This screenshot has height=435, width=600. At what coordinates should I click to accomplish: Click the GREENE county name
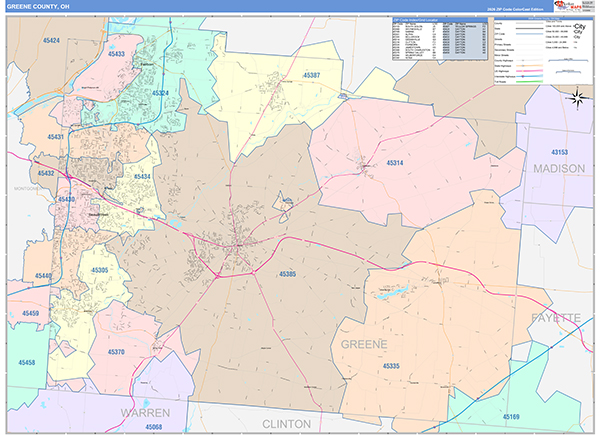(364, 344)
